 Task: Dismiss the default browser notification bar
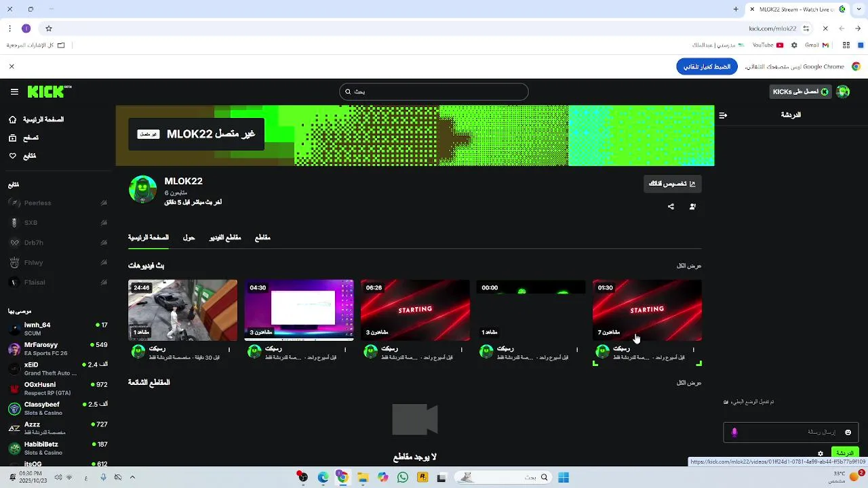pyautogui.click(x=12, y=66)
